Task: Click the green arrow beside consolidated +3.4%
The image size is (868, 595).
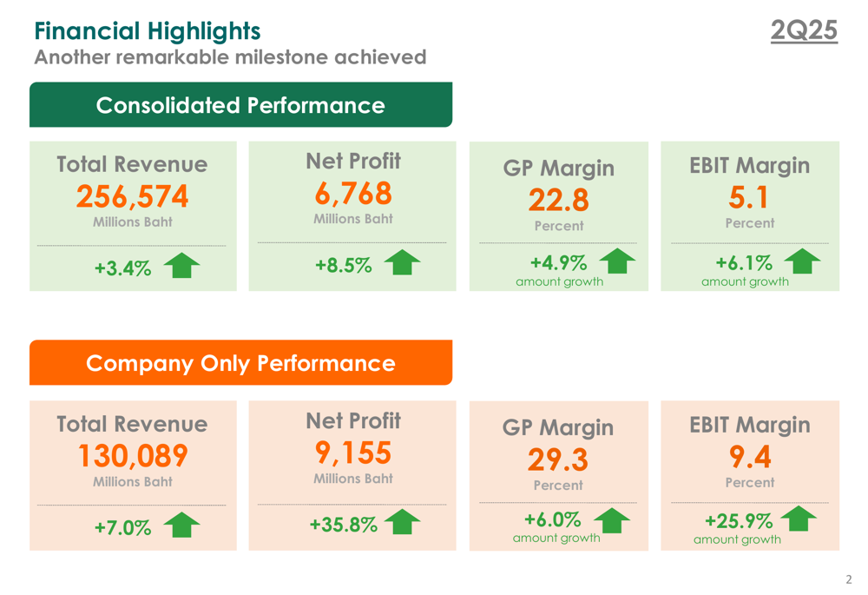Action: [x=181, y=265]
